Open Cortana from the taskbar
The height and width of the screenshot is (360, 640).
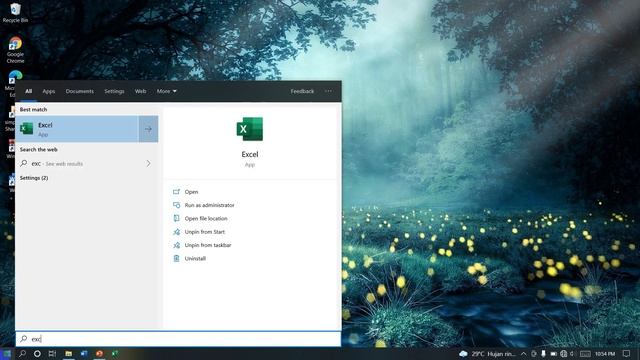pos(37,354)
